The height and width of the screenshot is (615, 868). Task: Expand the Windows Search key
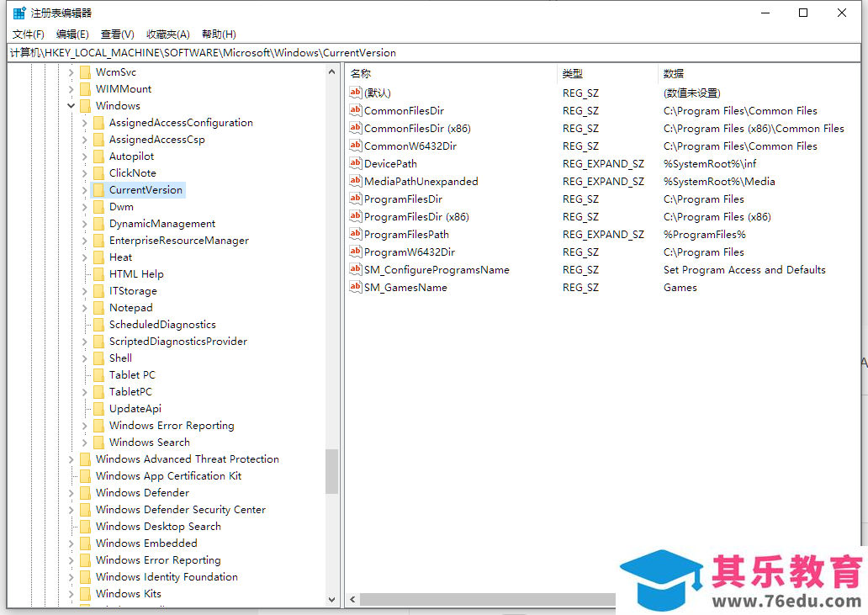point(84,443)
